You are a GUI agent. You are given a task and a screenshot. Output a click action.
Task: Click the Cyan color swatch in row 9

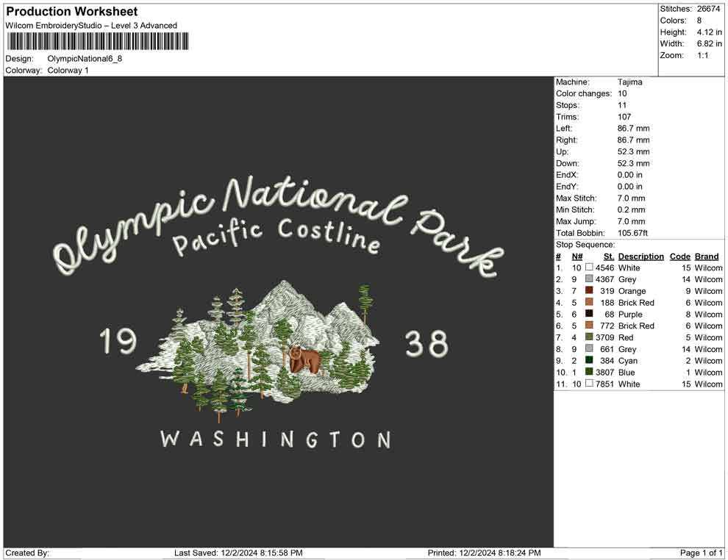[589, 360]
